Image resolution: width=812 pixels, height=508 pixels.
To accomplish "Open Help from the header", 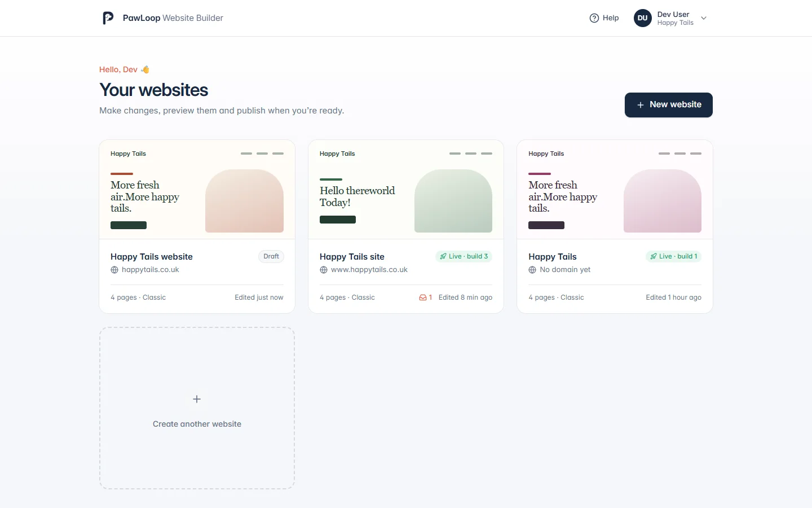I will (x=604, y=18).
